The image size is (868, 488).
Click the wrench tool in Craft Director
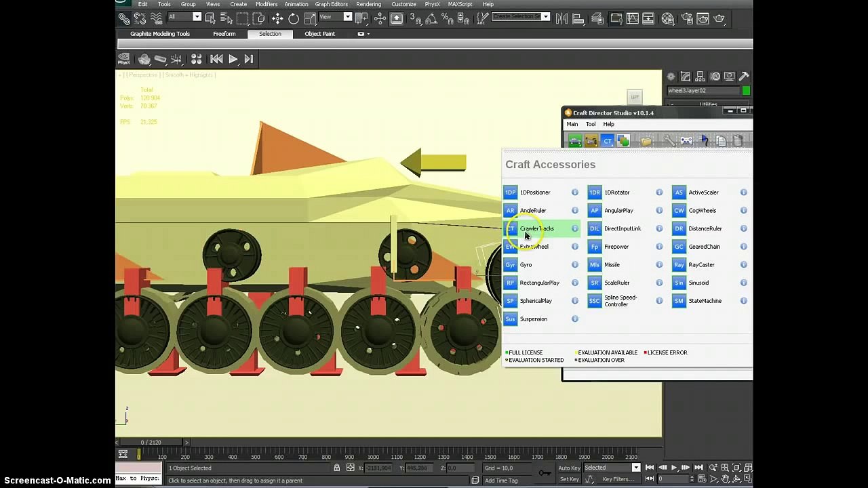pos(669,141)
